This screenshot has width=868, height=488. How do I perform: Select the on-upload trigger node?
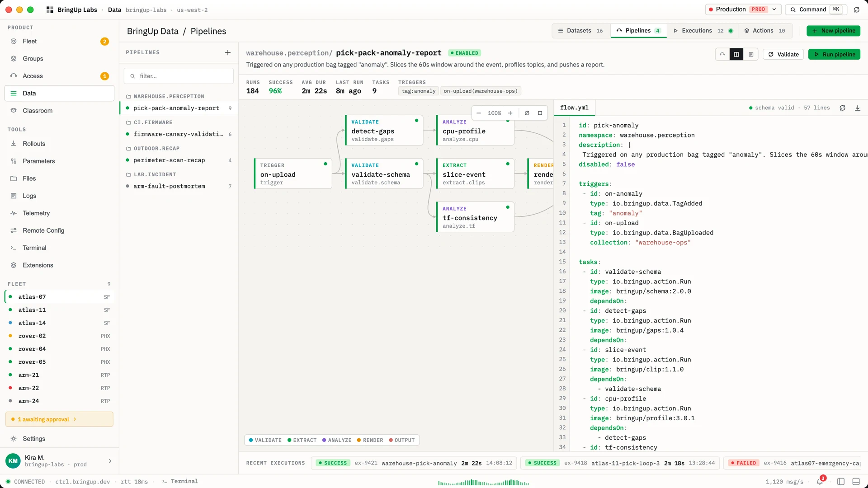point(293,174)
